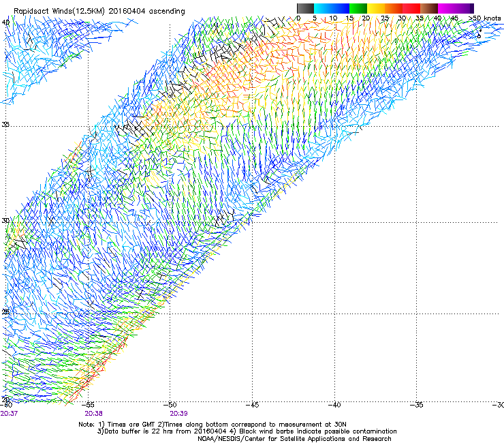504x443 pixels.
Task: Click the brown 35-40 knots color segment
Action: pos(429,8)
